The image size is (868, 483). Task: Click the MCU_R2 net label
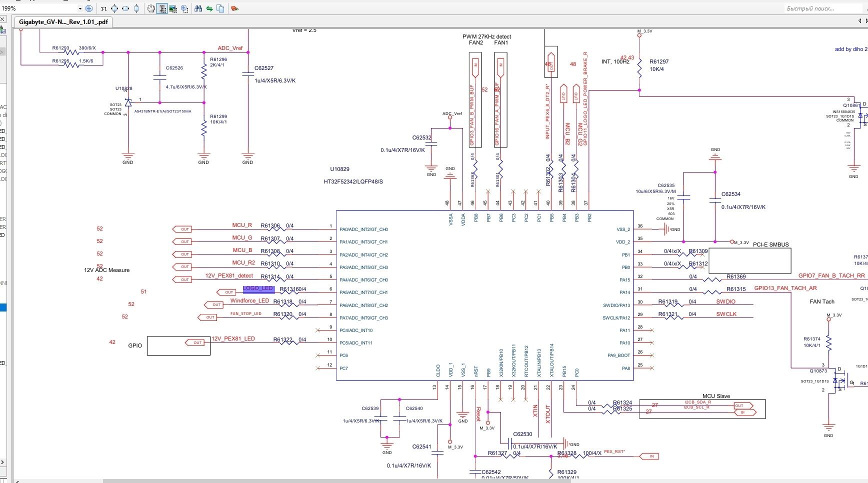coord(243,262)
